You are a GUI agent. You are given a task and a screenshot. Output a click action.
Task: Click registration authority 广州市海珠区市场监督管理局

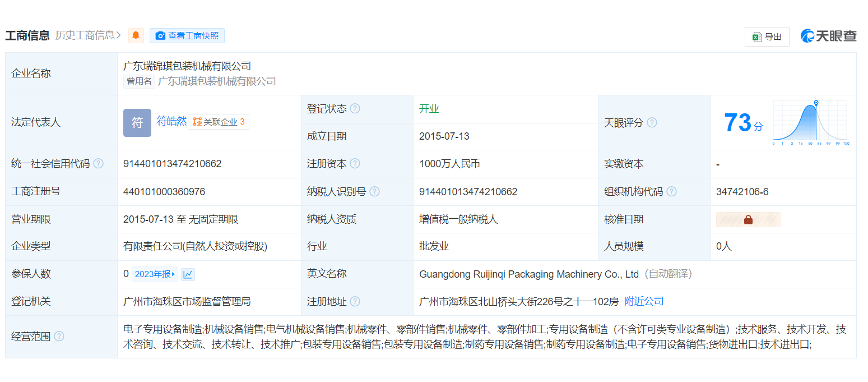pos(187,302)
